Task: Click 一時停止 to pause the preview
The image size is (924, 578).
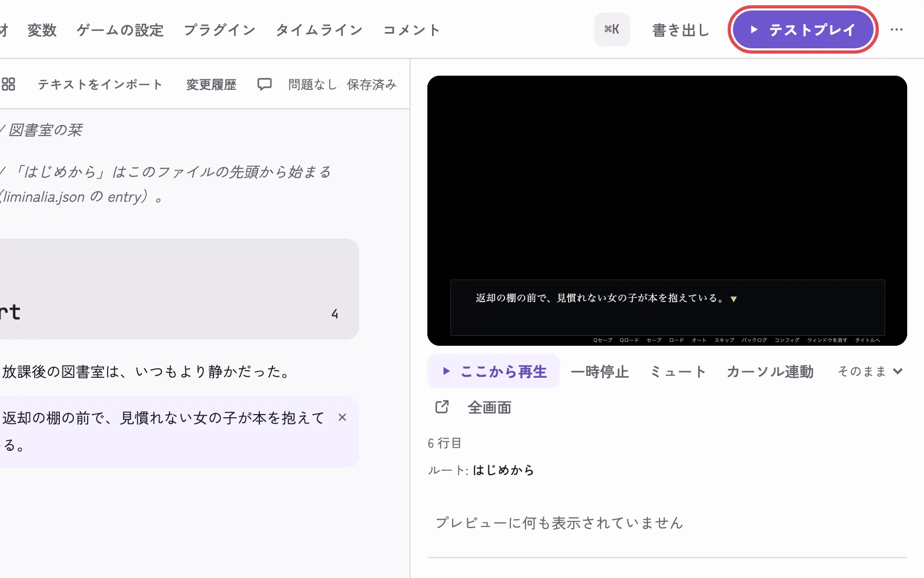Action: [600, 371]
